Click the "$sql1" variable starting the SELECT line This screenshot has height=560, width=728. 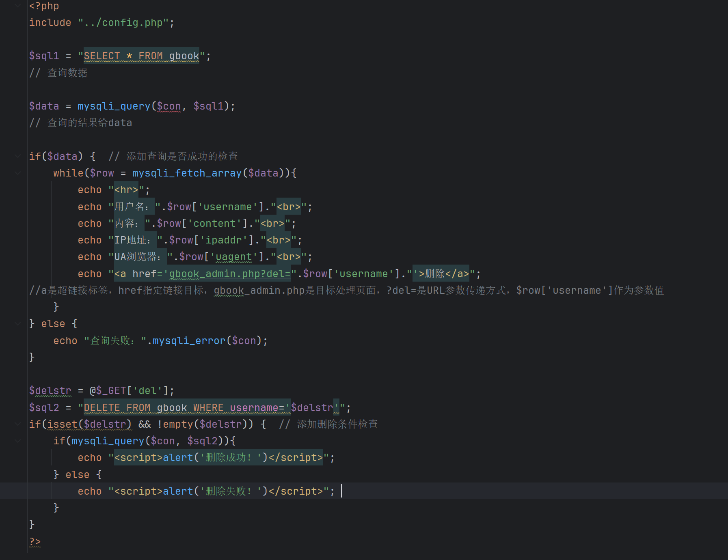[44, 56]
